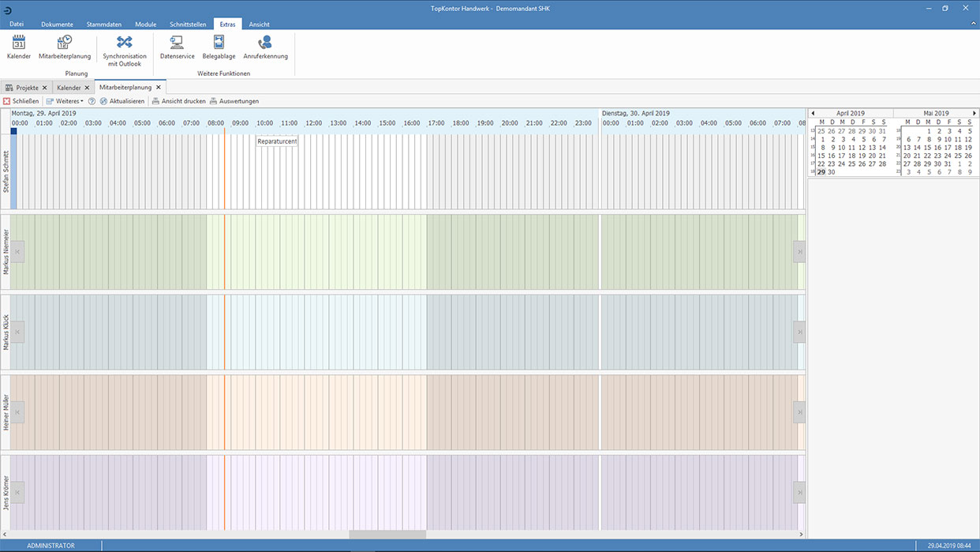Open the April 2019 month header
This screenshot has height=552, width=980.
[x=851, y=114]
